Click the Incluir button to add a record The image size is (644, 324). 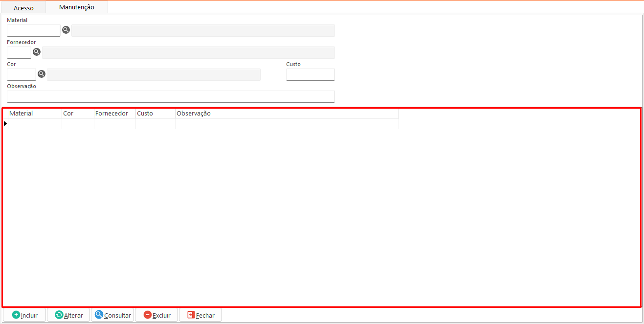point(24,315)
